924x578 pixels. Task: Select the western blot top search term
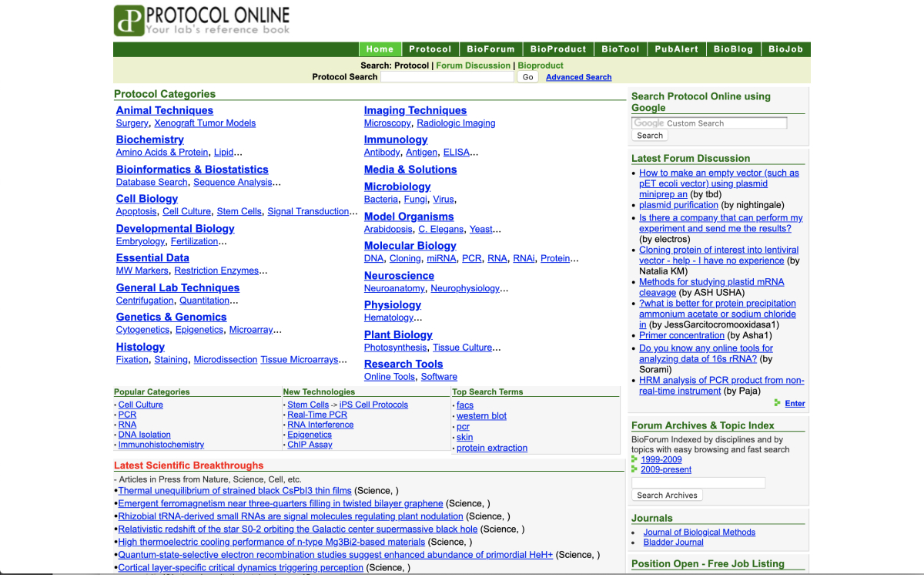tap(481, 415)
